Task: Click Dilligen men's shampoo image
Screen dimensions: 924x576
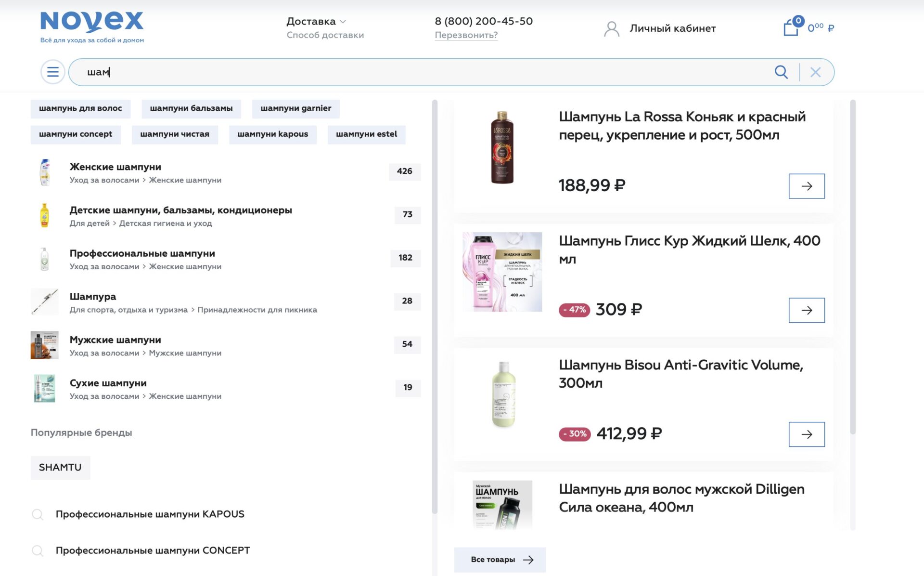Action: coord(502,505)
